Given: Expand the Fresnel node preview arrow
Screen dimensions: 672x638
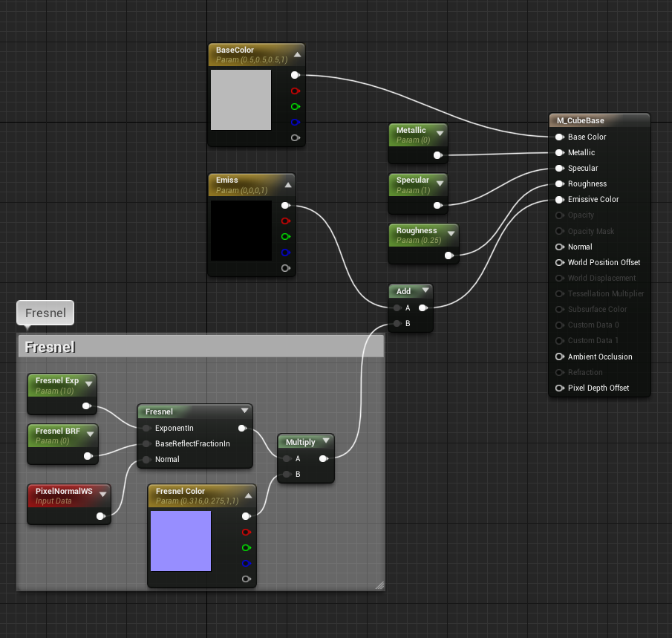Looking at the screenshot, I should (244, 410).
